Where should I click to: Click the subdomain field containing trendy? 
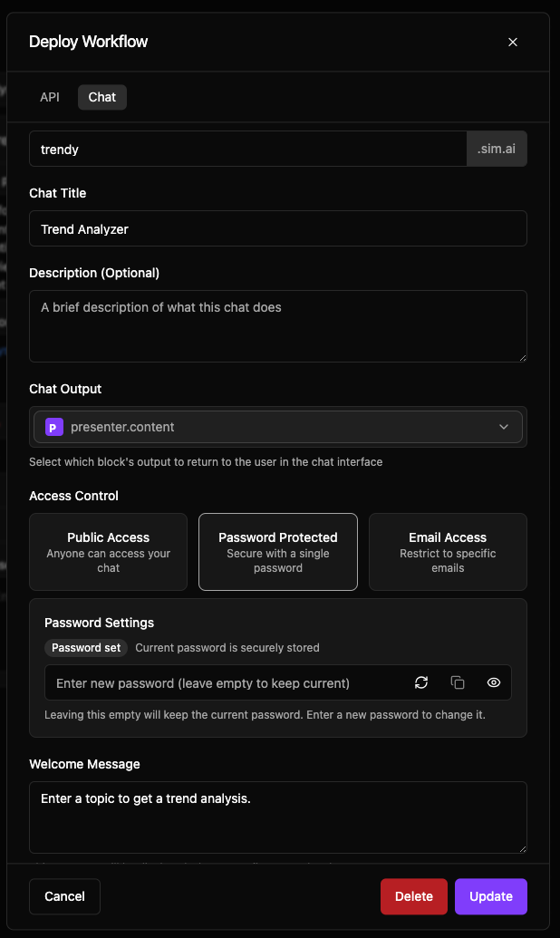pos(247,149)
